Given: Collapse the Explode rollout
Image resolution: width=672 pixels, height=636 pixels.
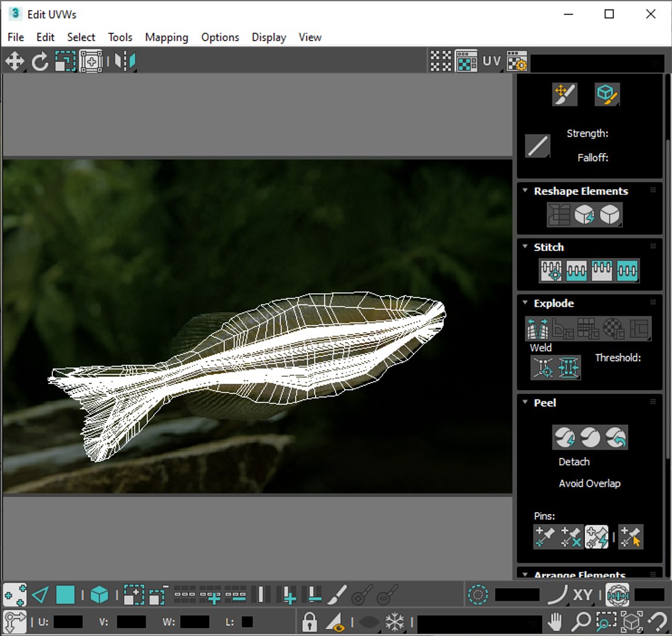Looking at the screenshot, I should point(525,303).
